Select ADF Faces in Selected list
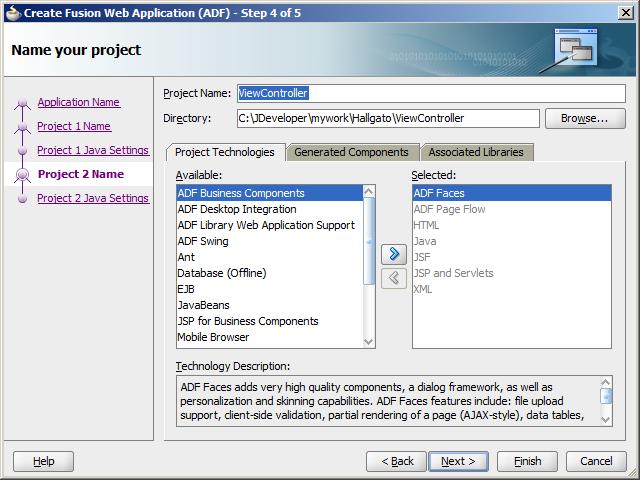Screen dimensions: 640x480 [x=512, y=193]
